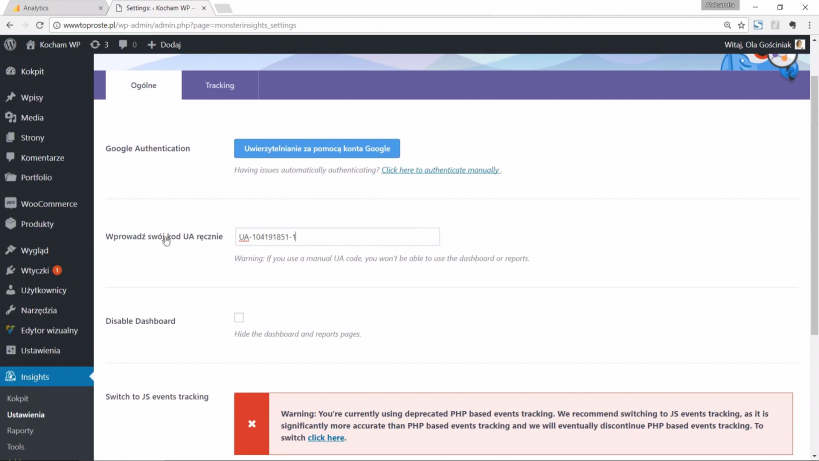Go back in the browser
Viewport: 819px width, 461px height.
point(9,25)
